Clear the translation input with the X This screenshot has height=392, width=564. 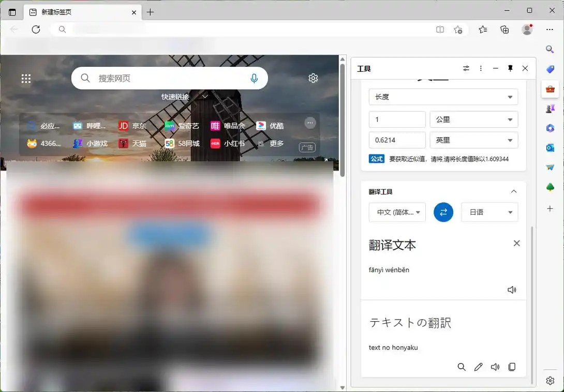516,243
